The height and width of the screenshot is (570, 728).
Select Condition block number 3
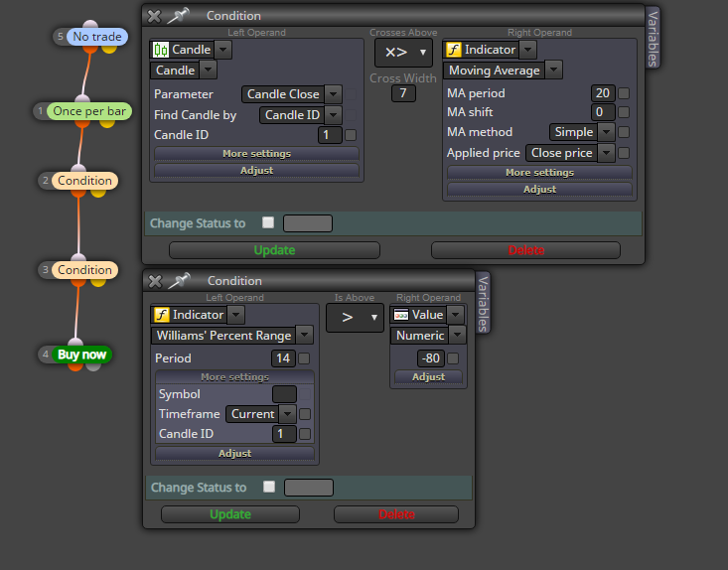(x=84, y=270)
